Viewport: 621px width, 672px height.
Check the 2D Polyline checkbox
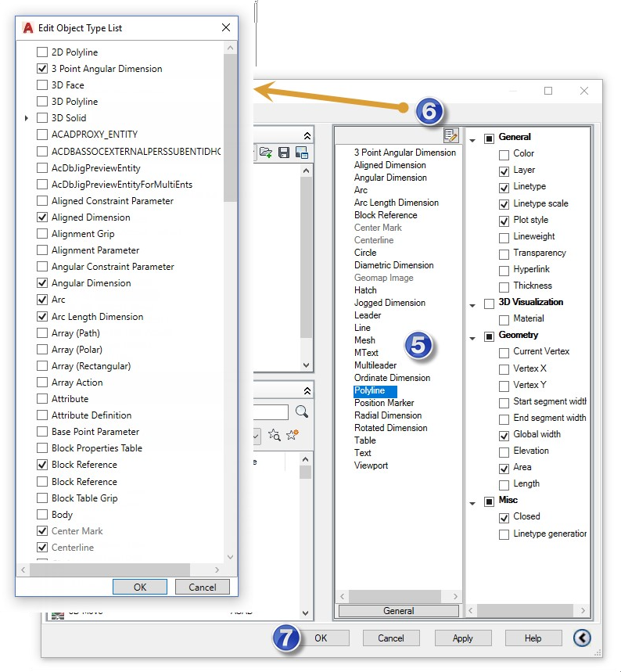point(42,52)
